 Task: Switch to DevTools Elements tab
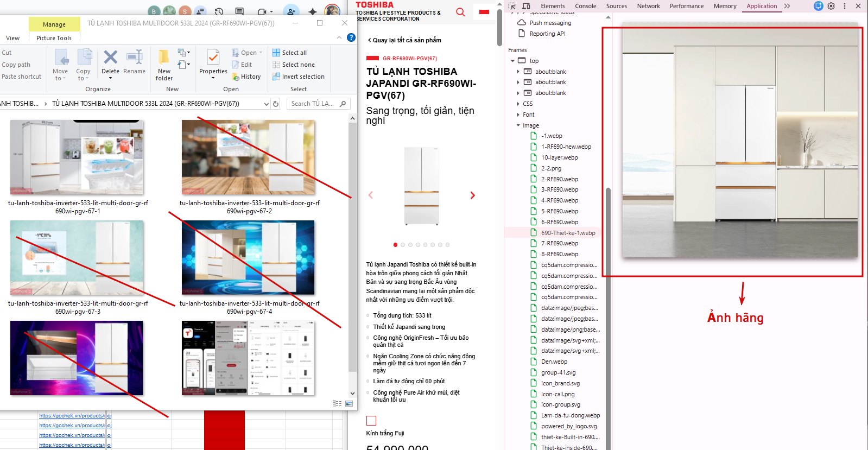[x=553, y=6]
